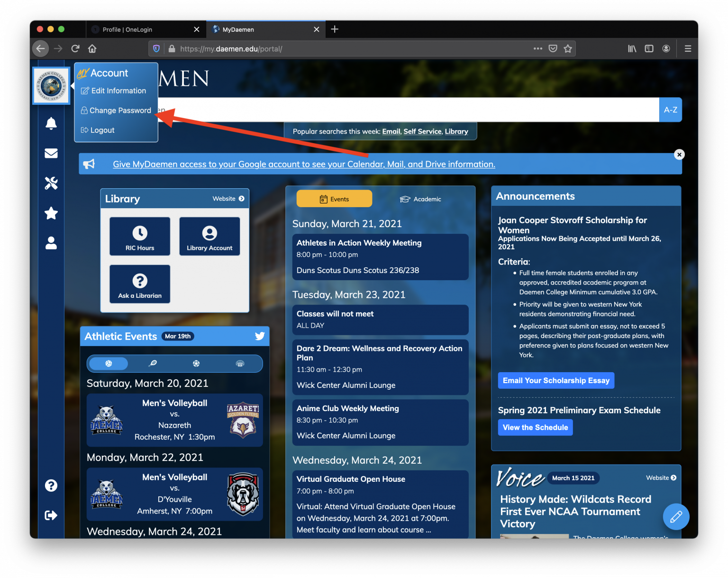
Task: Click the Nazareth Golden Flyers logo
Action: click(243, 420)
